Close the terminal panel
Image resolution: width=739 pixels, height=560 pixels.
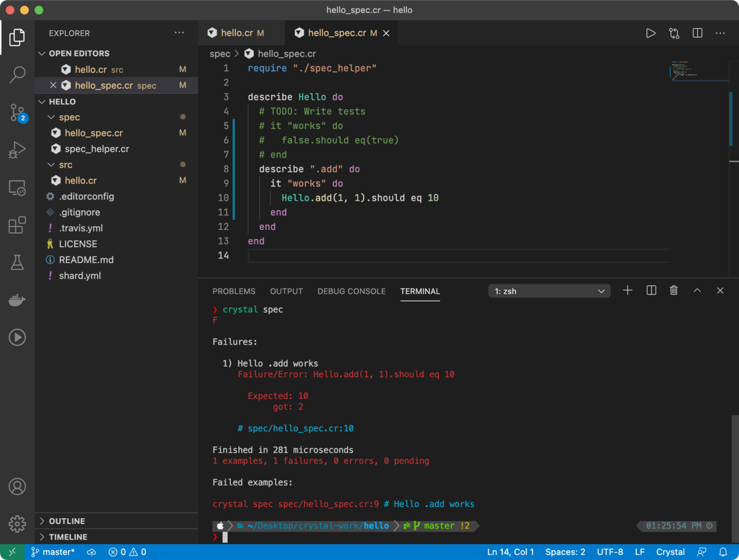[x=720, y=291]
